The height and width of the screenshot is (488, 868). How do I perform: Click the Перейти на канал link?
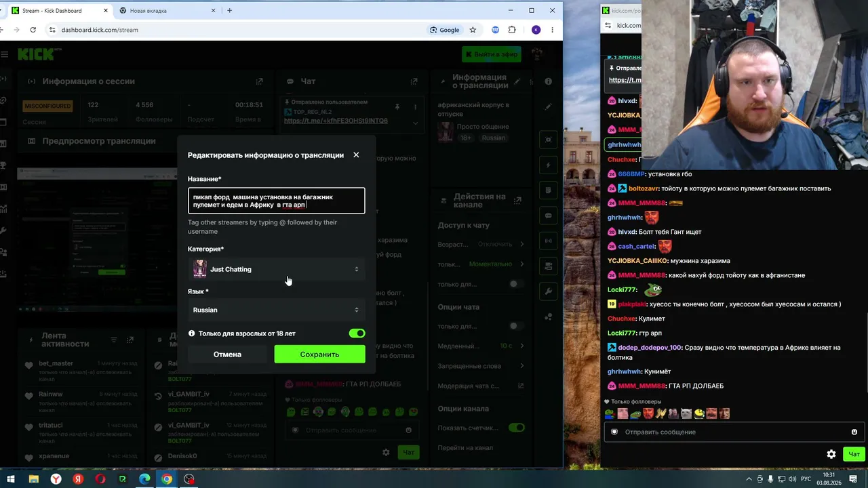(x=465, y=448)
